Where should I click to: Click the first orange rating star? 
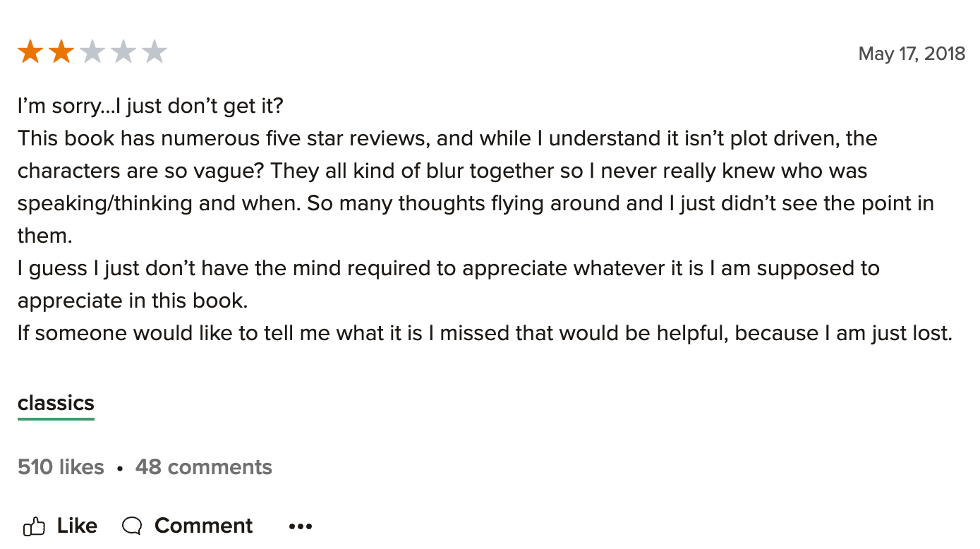click(30, 53)
